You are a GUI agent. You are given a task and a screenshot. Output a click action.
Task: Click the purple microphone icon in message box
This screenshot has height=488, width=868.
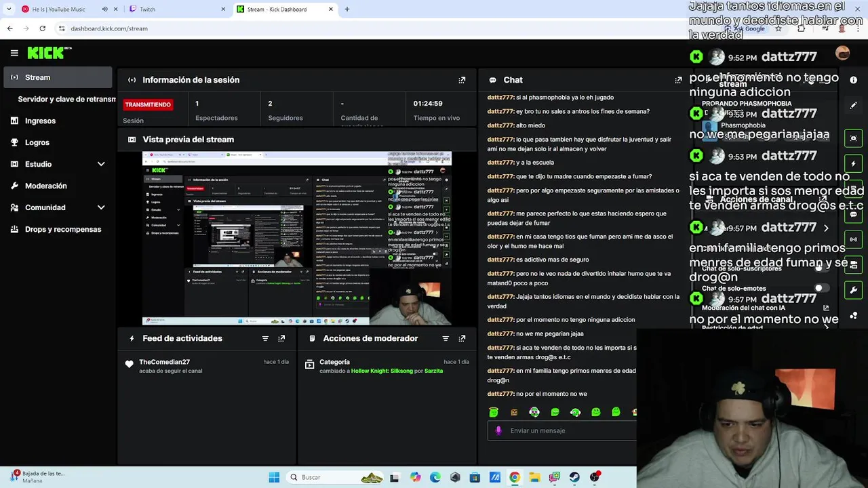click(498, 430)
